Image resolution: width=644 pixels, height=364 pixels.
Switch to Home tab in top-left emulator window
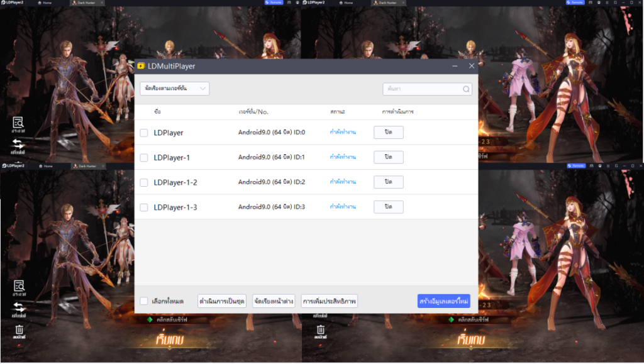click(x=45, y=3)
